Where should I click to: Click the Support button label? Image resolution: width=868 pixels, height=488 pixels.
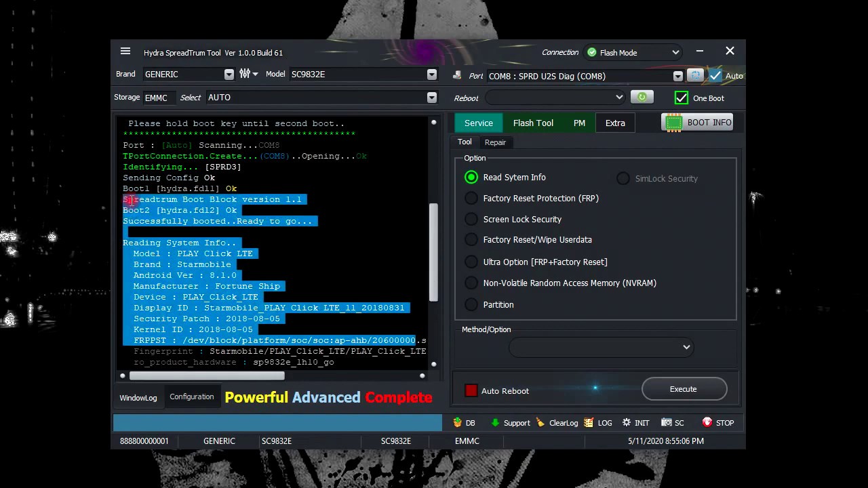(x=517, y=423)
